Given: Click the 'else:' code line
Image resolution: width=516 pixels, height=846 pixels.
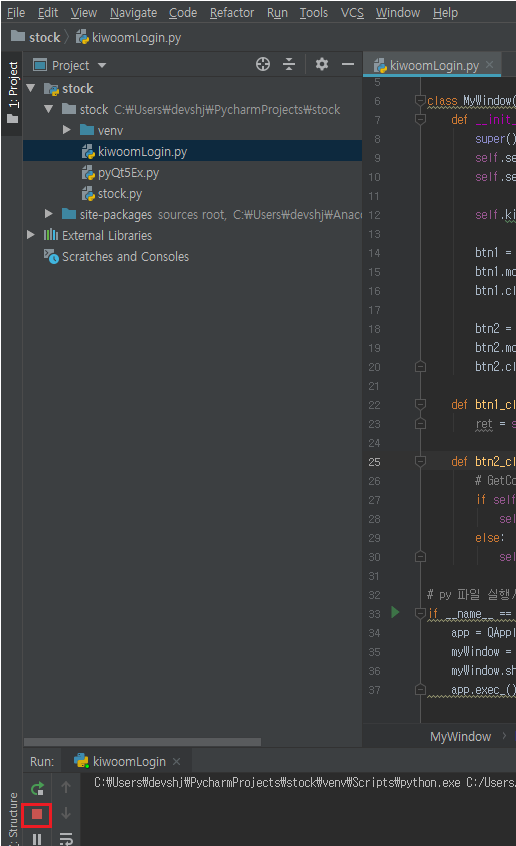Looking at the screenshot, I should [x=490, y=537].
